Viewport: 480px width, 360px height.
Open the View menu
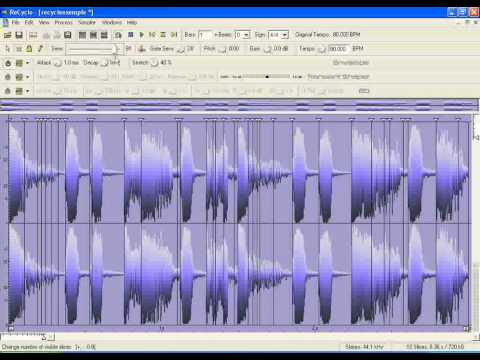click(x=44, y=22)
